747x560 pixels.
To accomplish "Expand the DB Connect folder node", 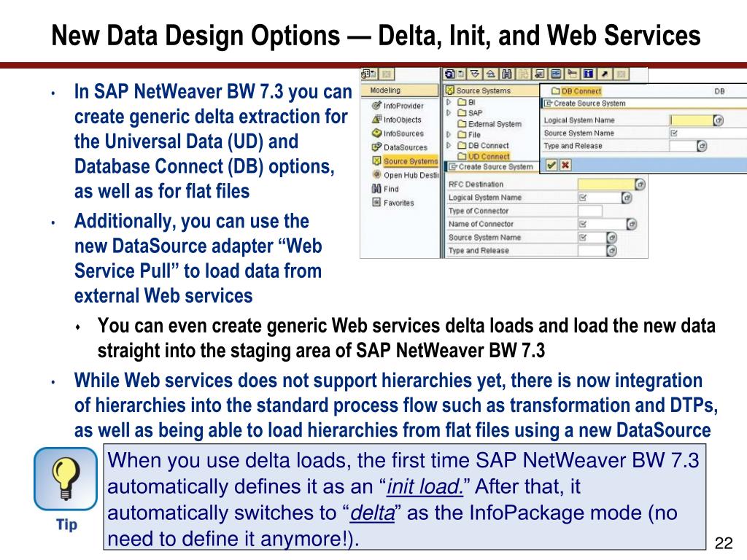I will [x=449, y=145].
